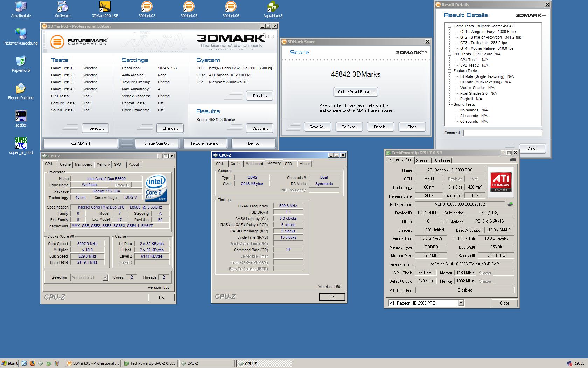Open the Software desktop shortcut

[63, 9]
